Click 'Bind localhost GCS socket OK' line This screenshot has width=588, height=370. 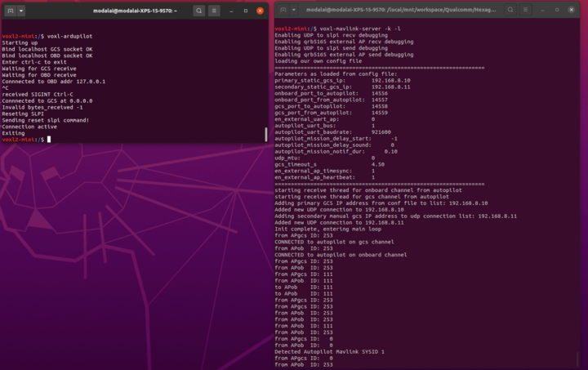click(47, 49)
